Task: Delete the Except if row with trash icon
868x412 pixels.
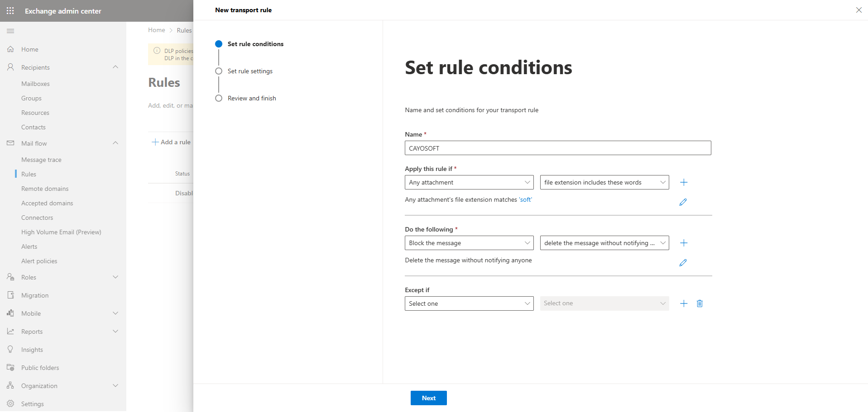Action: [700, 303]
